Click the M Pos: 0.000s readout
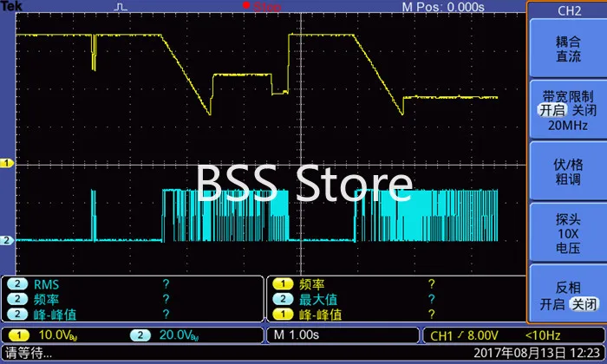 (443, 7)
